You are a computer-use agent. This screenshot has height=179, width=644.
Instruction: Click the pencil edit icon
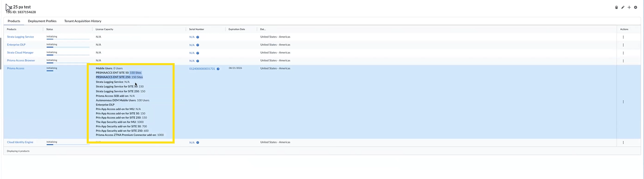click(623, 7)
